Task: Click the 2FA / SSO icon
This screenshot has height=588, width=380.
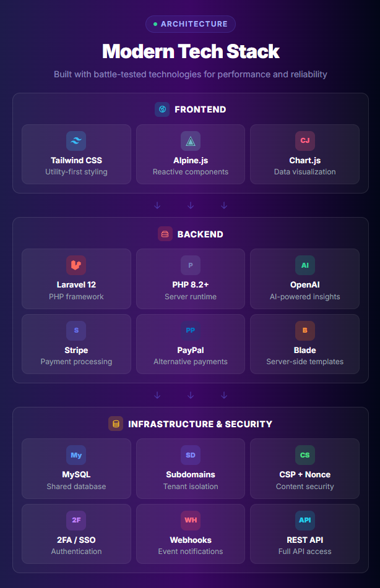Action: click(x=76, y=521)
